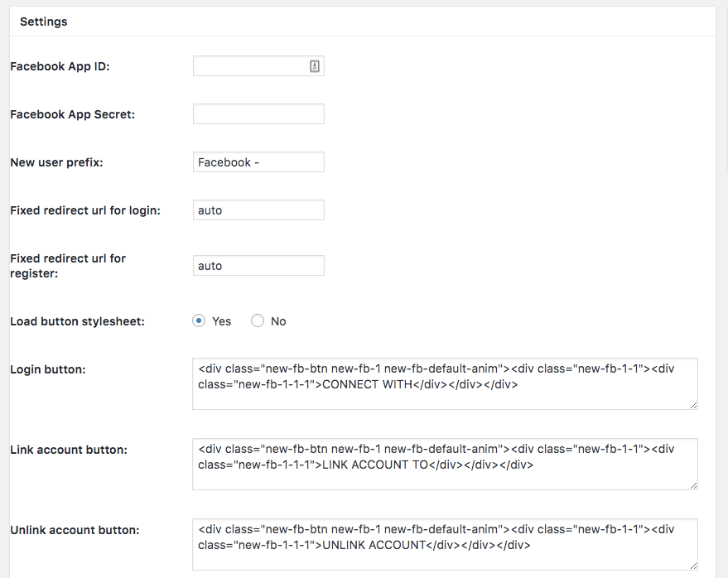Select Yes for Load button stylesheet
The height and width of the screenshot is (578, 728).
pos(199,320)
